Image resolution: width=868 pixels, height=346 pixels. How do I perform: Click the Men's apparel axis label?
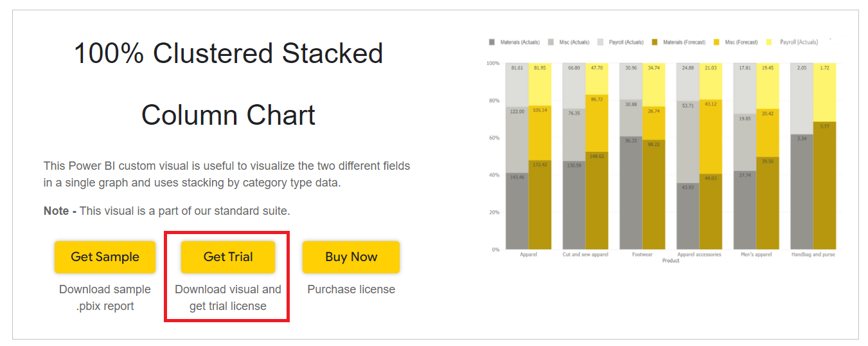(756, 255)
